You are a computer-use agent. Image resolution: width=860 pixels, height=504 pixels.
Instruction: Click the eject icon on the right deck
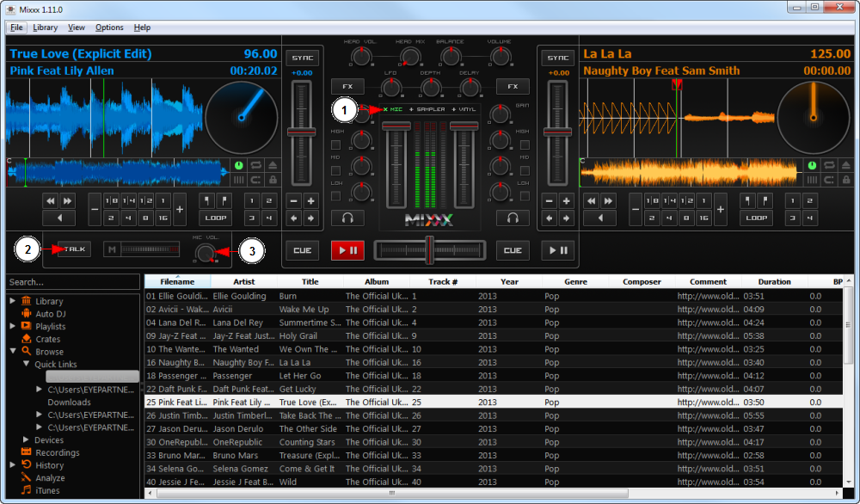click(845, 165)
